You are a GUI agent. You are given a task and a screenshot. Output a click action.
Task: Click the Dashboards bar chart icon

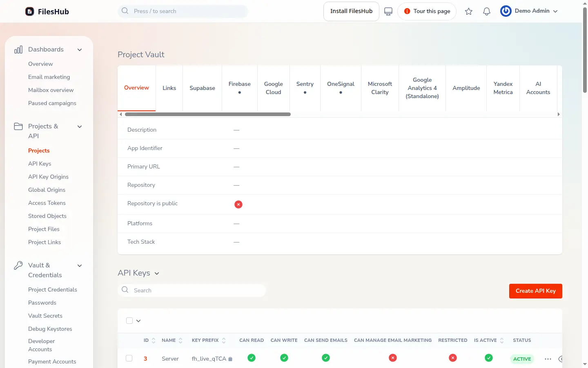point(18,49)
